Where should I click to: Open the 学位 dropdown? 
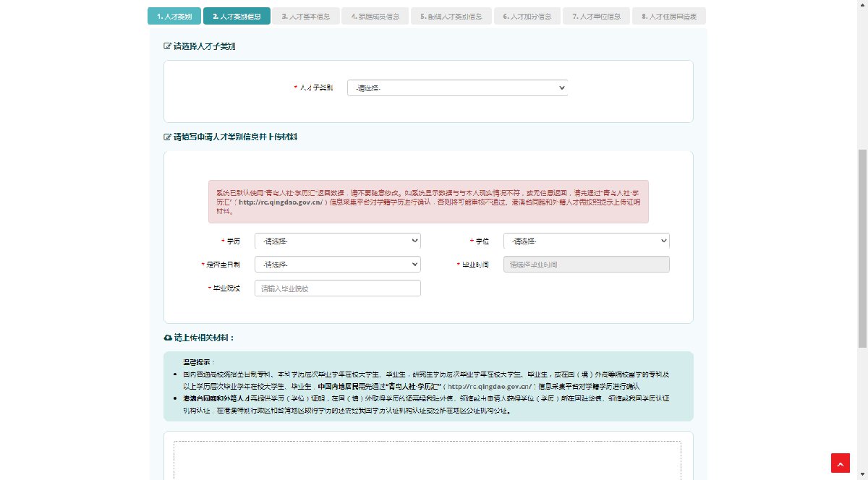(x=587, y=241)
